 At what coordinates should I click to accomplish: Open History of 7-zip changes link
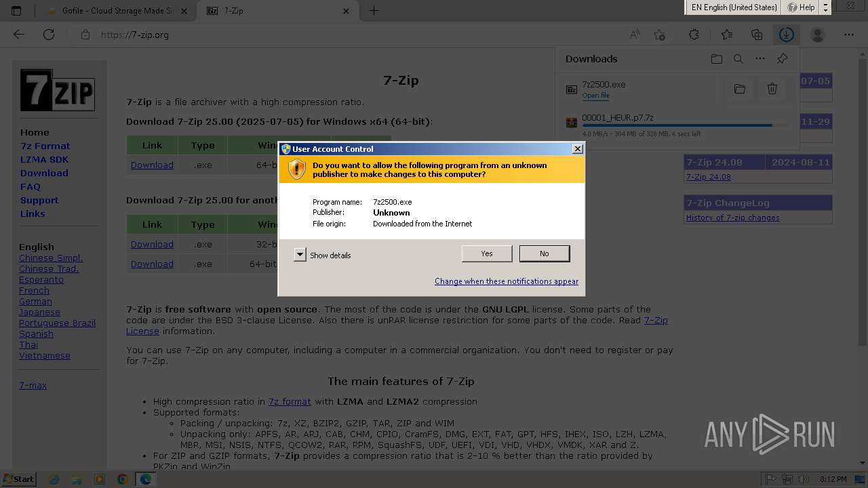[732, 218]
